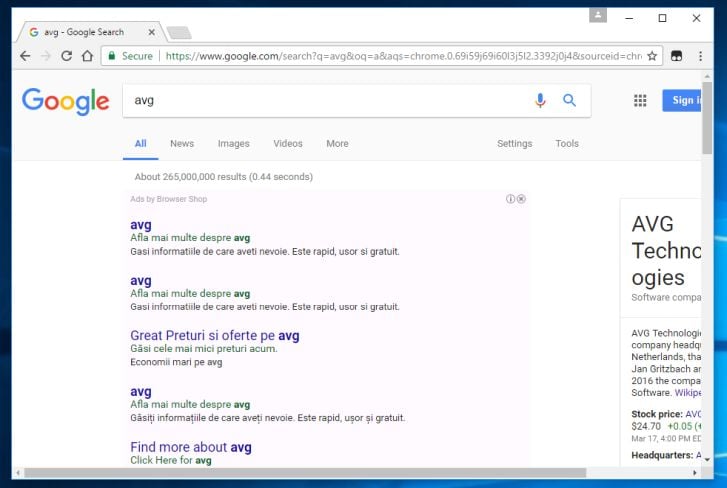Click the browser forward arrow

click(45, 56)
